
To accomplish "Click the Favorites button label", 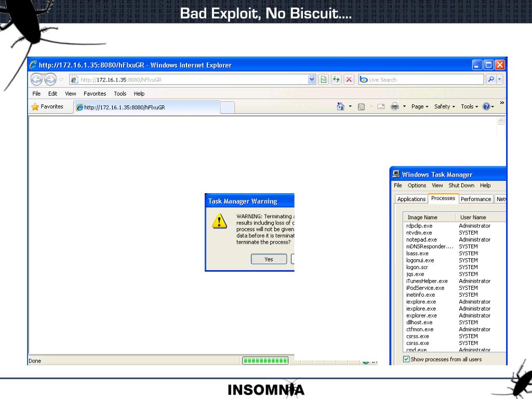I will click(52, 107).
